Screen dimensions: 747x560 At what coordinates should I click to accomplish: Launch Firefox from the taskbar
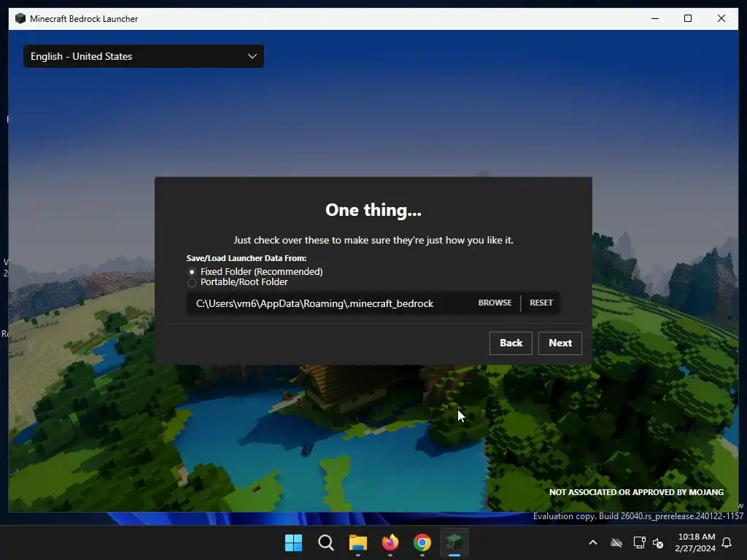pyautogui.click(x=390, y=542)
